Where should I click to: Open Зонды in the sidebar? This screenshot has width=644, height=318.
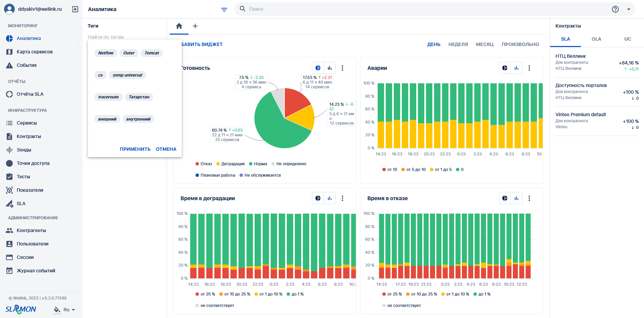(x=41, y=150)
